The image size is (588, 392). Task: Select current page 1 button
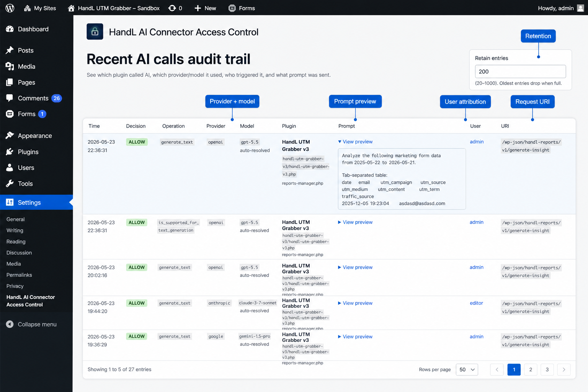514,369
